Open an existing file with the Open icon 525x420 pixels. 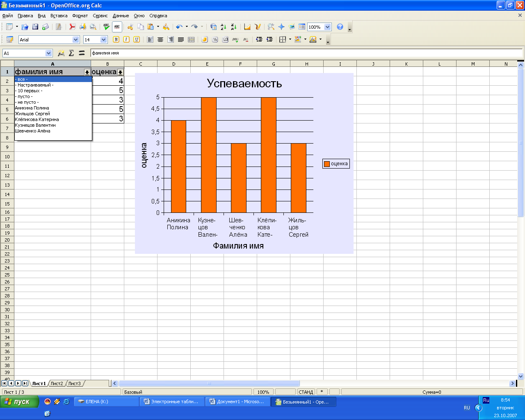click(x=25, y=27)
